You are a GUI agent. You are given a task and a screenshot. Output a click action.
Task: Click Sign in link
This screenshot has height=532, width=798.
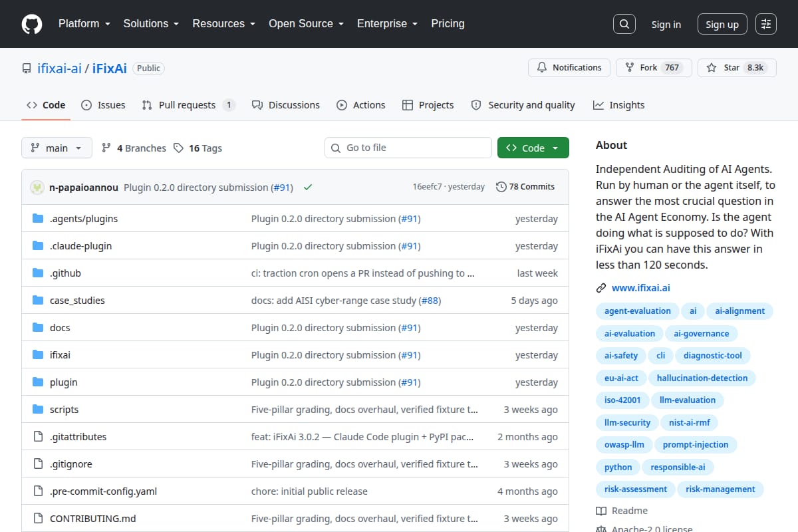[x=666, y=25]
